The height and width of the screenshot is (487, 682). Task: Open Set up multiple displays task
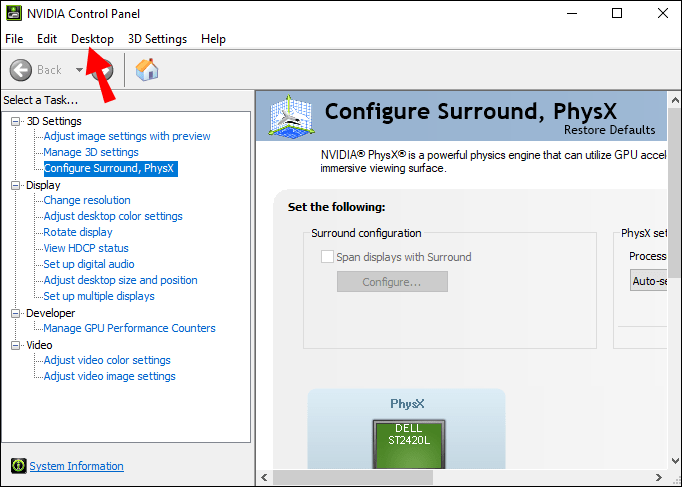pyautogui.click(x=99, y=297)
